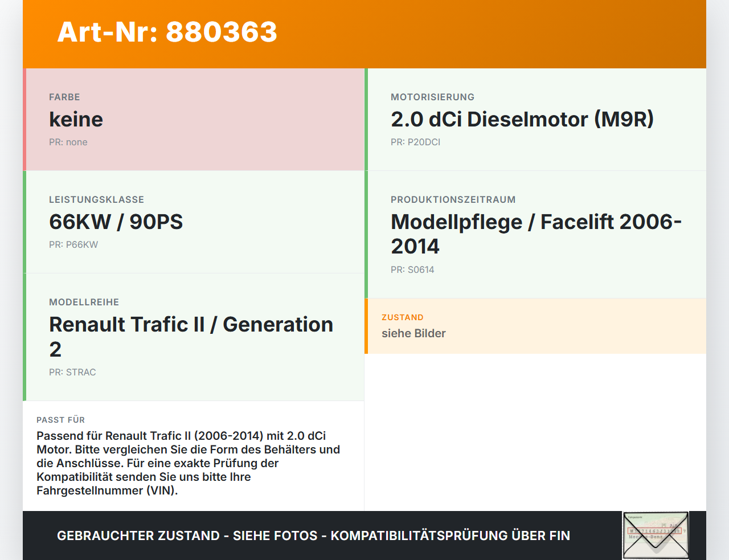Click the 'PR: P66KW' code text
This screenshot has height=560, width=729.
(x=73, y=245)
